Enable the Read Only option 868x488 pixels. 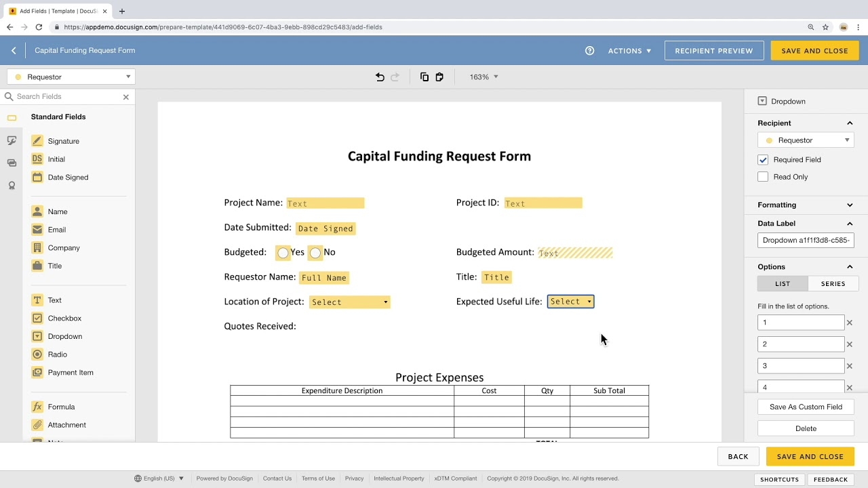[x=763, y=176]
